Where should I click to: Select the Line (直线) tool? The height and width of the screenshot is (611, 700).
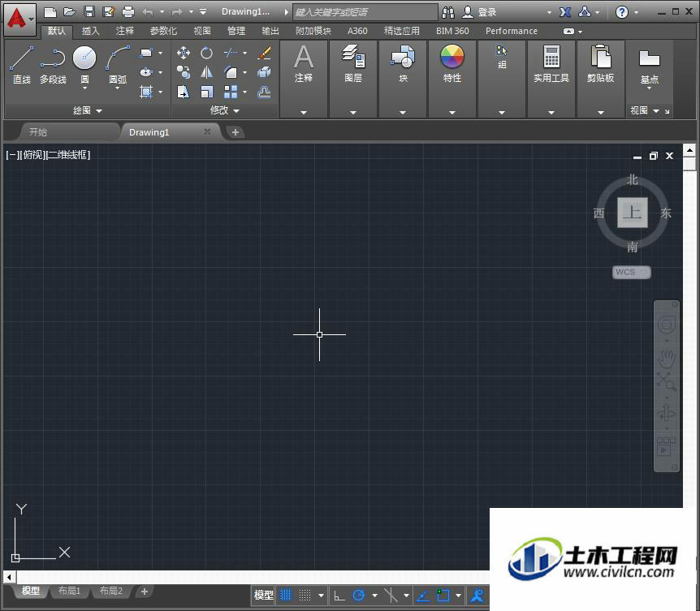click(x=21, y=65)
